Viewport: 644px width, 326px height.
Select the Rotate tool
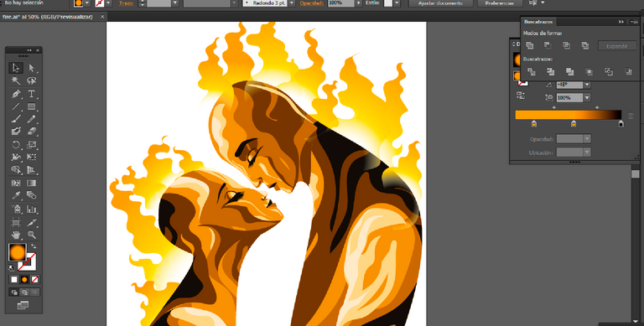click(16, 144)
